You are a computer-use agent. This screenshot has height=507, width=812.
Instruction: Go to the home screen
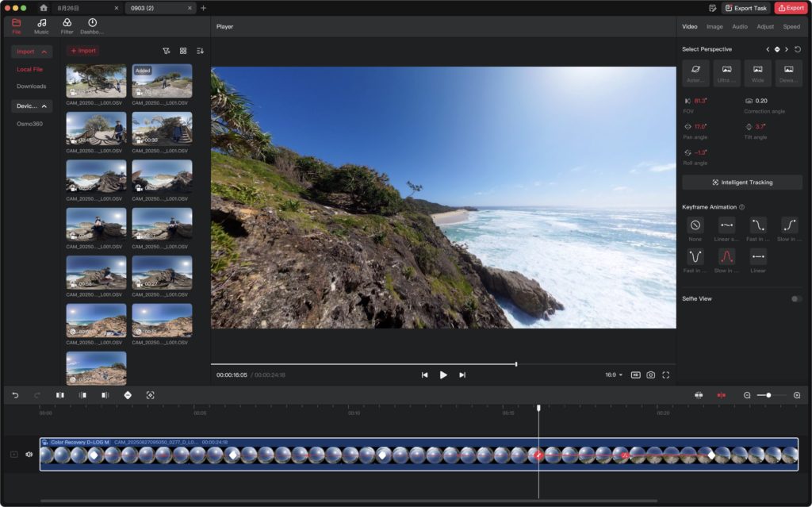pos(44,8)
